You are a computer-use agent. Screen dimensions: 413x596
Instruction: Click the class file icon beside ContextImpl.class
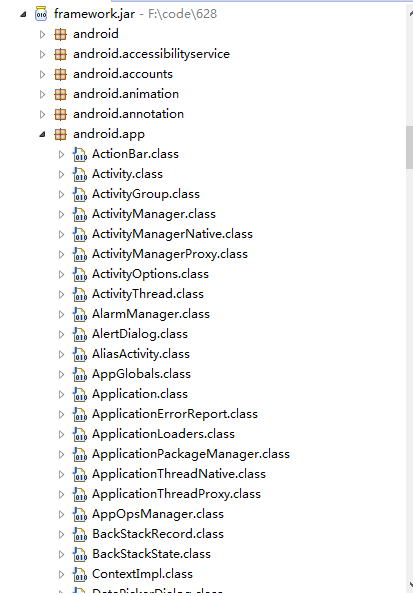tap(80, 574)
